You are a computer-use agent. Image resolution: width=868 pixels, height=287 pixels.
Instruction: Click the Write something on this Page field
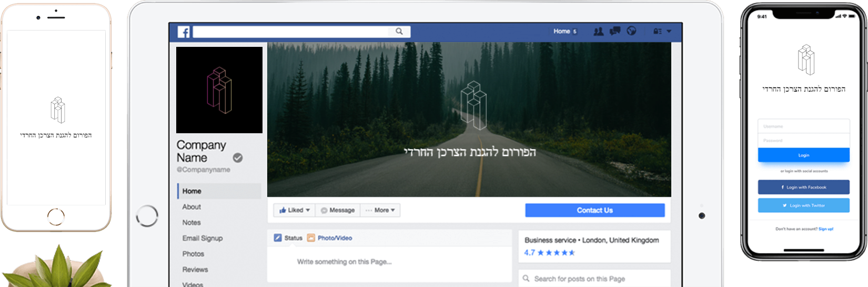pyautogui.click(x=389, y=262)
